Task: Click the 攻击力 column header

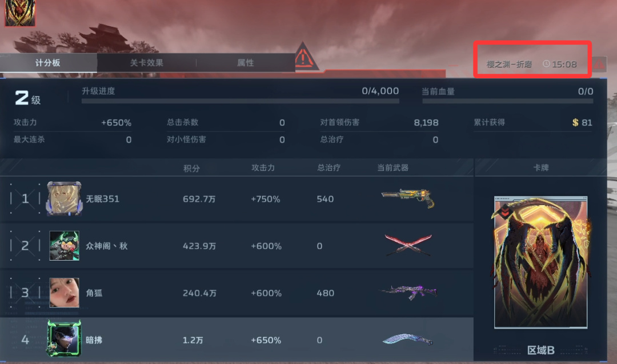Action: pyautogui.click(x=263, y=168)
